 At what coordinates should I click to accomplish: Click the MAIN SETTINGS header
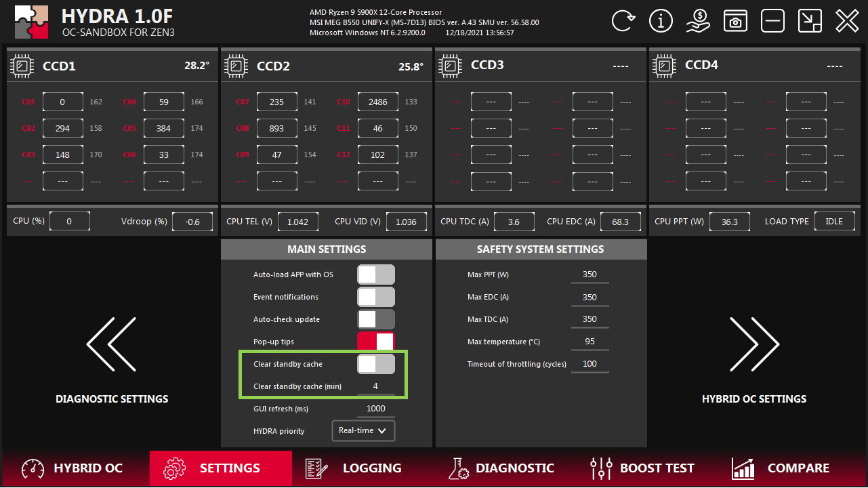(x=327, y=249)
